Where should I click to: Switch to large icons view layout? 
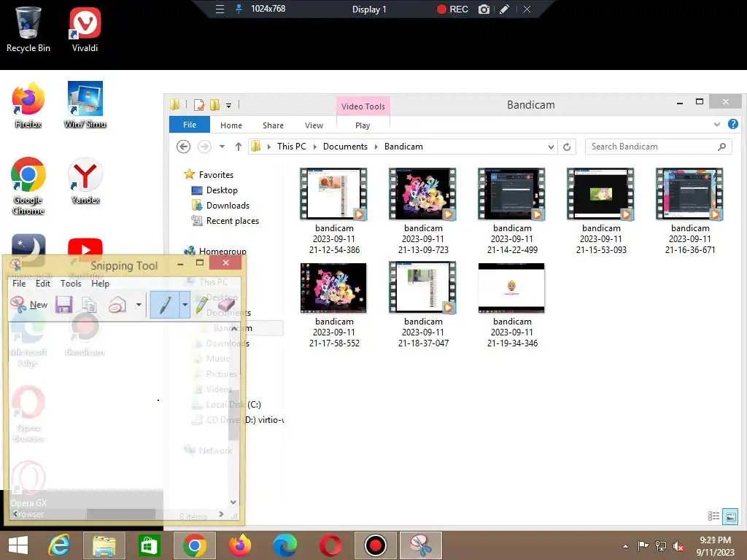coord(730,516)
